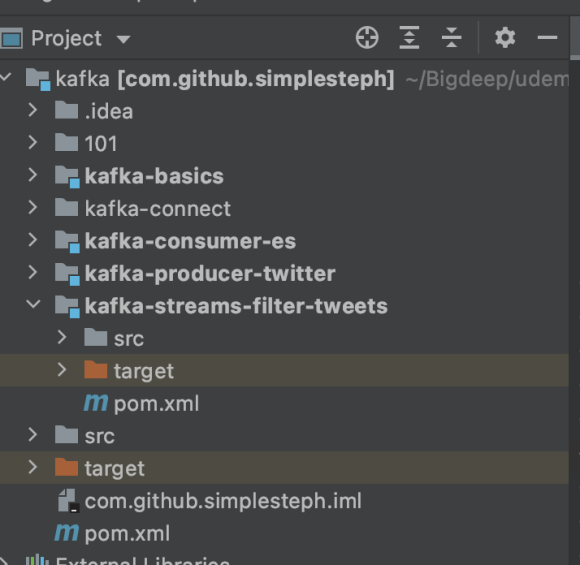Click orange target folder icon inside kafka-streams-filter-tweets
This screenshot has height=565, width=580.
pyautogui.click(x=95, y=370)
